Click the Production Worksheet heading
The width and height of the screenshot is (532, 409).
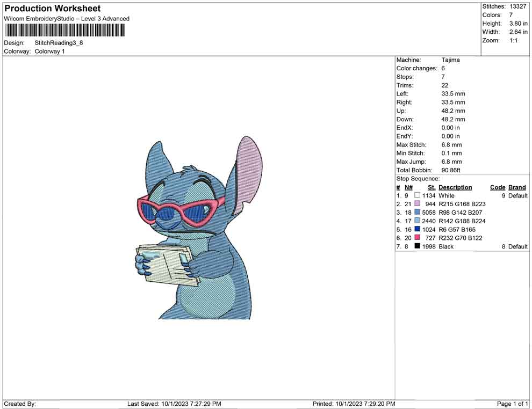(x=53, y=9)
